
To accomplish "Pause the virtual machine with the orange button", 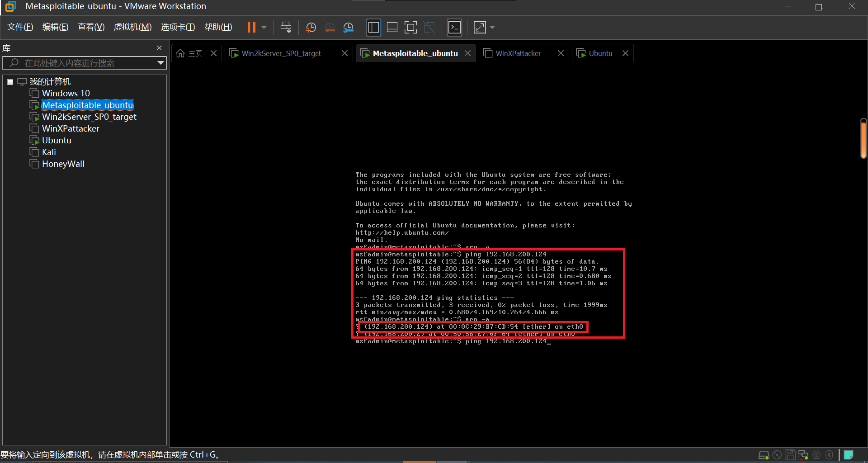I will tap(251, 28).
